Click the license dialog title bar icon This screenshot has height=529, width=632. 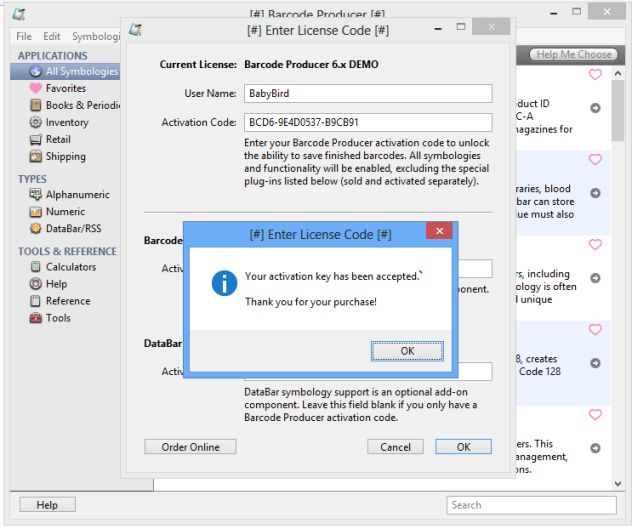135,29
